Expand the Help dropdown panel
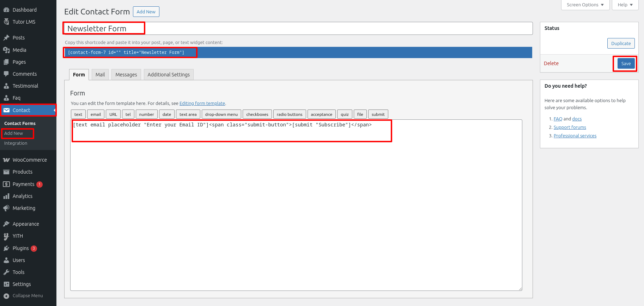 625,5
